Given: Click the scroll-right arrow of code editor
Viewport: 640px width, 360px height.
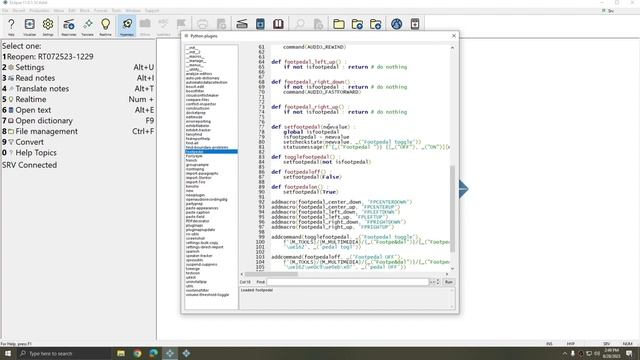Looking at the screenshot, I should pyautogui.click(x=447, y=274).
